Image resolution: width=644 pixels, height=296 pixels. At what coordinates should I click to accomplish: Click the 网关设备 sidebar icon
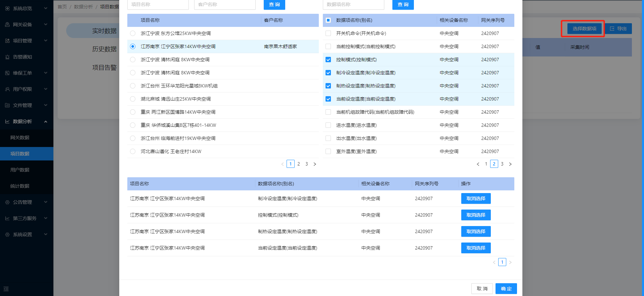(x=7, y=25)
